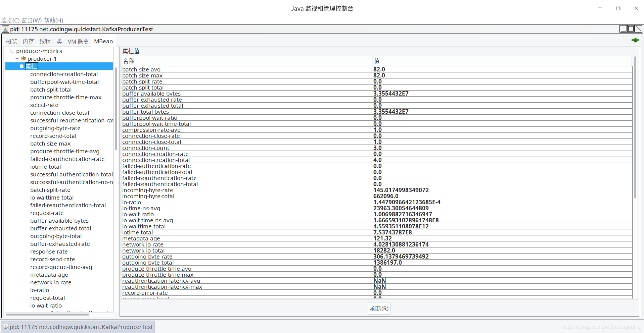The width and height of the screenshot is (644, 333).
Task: Click the 刷新(R) refresh button
Action: (x=379, y=309)
